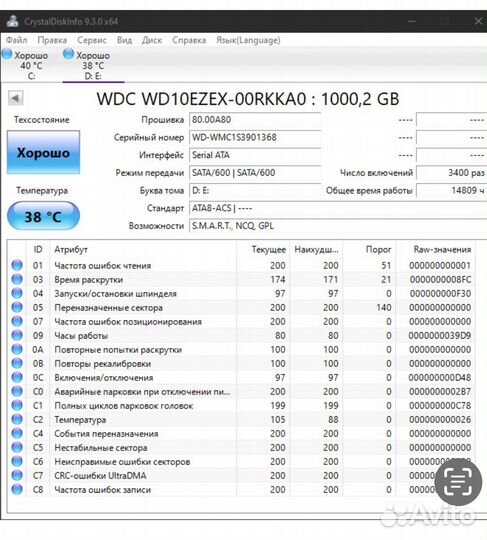Select Аварийные парковки при отключении row text
This screenshot has width=487, height=540.
click(142, 392)
